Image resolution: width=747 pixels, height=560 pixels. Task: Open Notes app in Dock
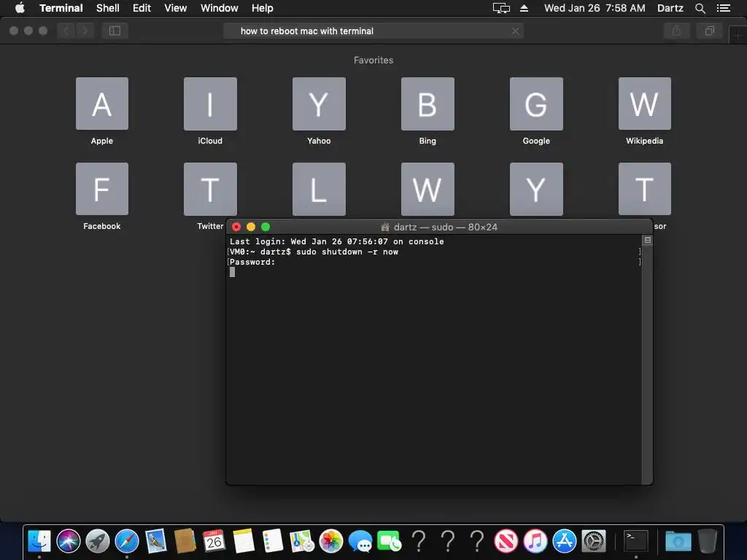click(244, 541)
